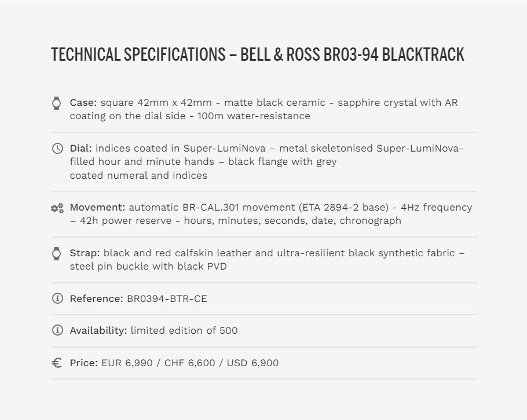The width and height of the screenshot is (527, 420).
Task: Click the Movement label text
Action: 97,207
